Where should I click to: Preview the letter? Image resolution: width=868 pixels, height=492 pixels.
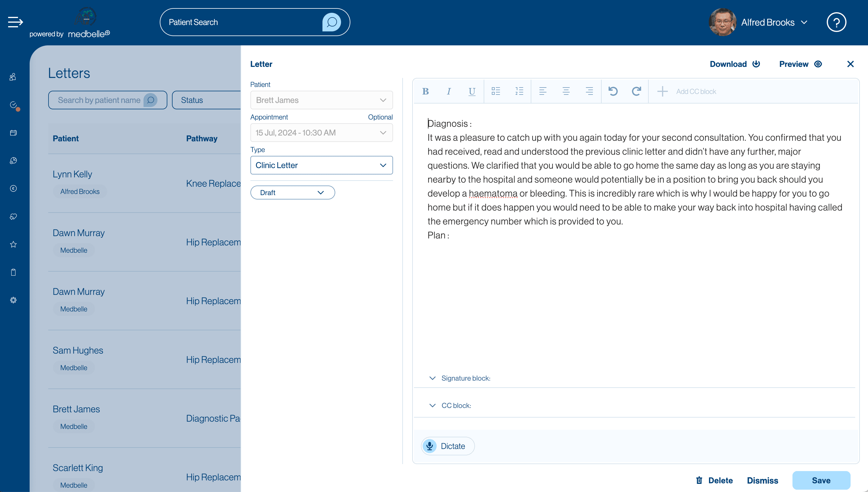(801, 64)
